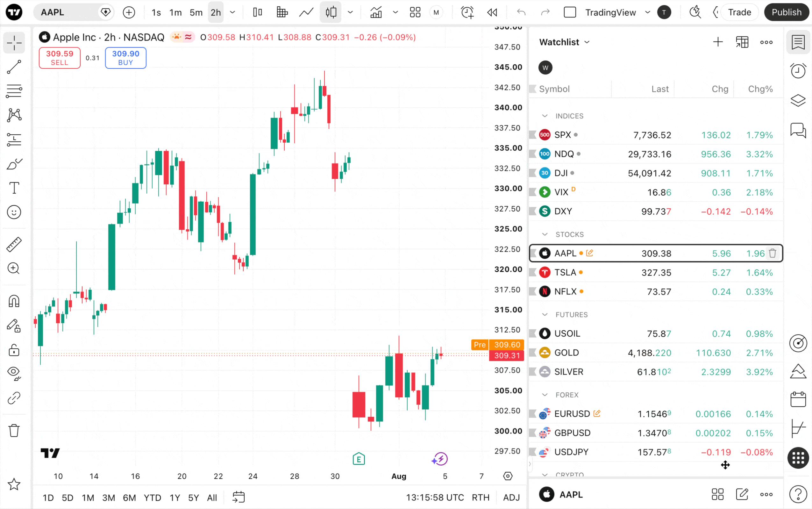This screenshot has height=509, width=812.
Task: Open the emoji icons tool
Action: pyautogui.click(x=14, y=212)
